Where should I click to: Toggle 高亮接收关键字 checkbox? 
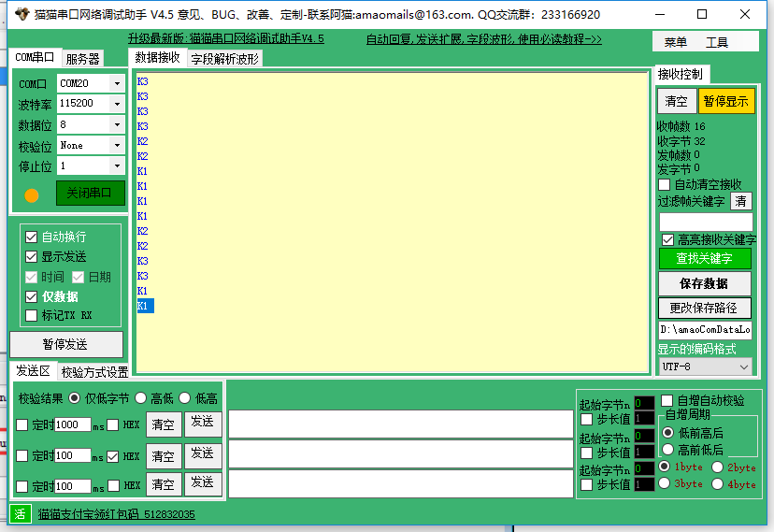coord(667,240)
